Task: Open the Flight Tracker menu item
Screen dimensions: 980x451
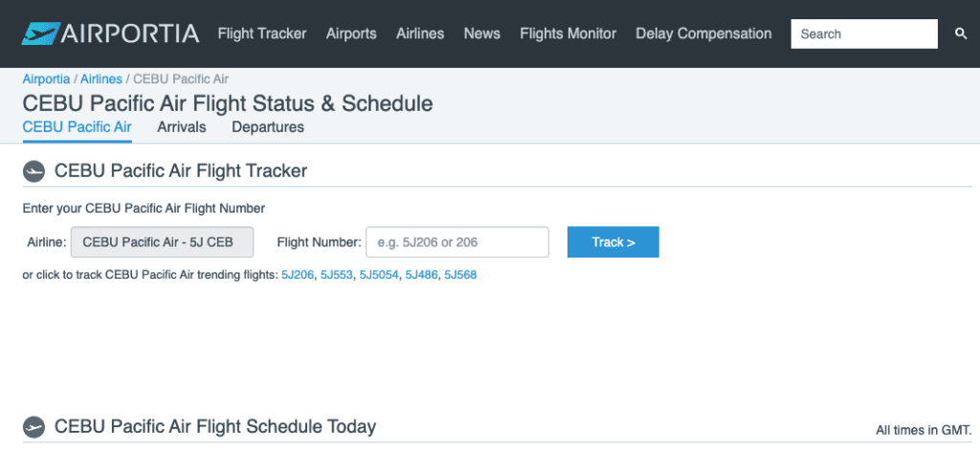Action: 262,34
